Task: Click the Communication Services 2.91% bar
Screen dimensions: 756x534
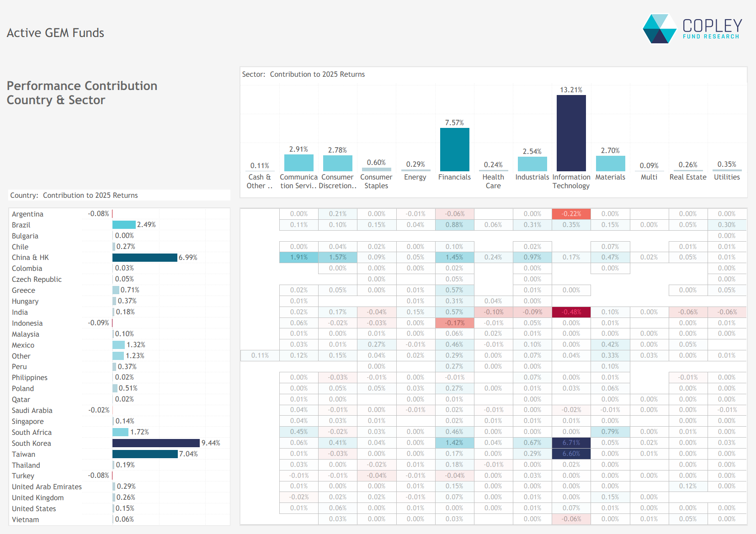Action: coord(298,163)
